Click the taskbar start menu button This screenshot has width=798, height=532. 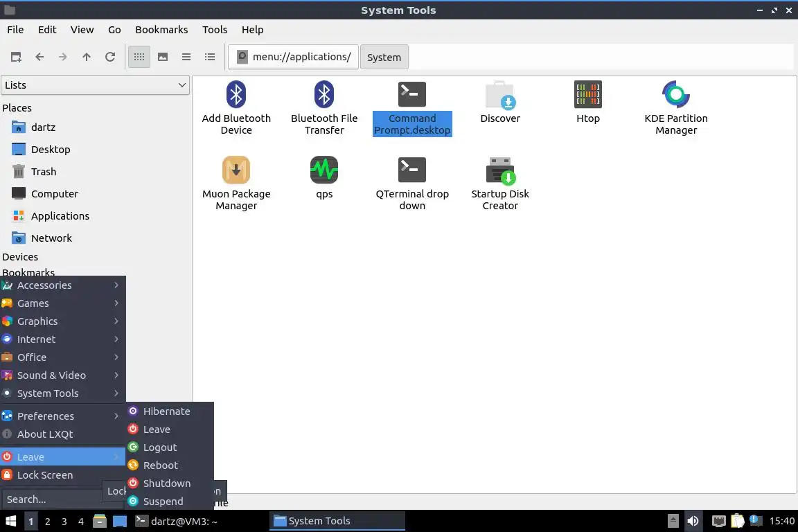(10, 521)
